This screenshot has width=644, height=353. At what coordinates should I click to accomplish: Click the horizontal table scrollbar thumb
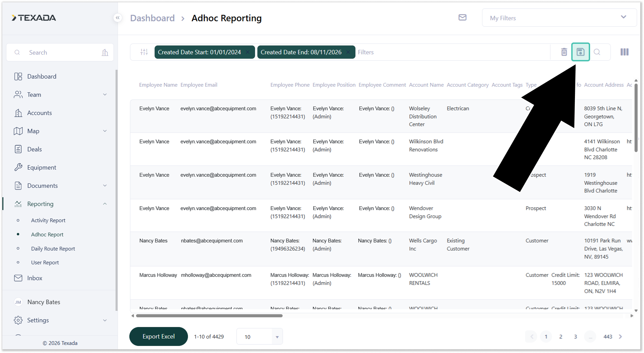pos(209,316)
